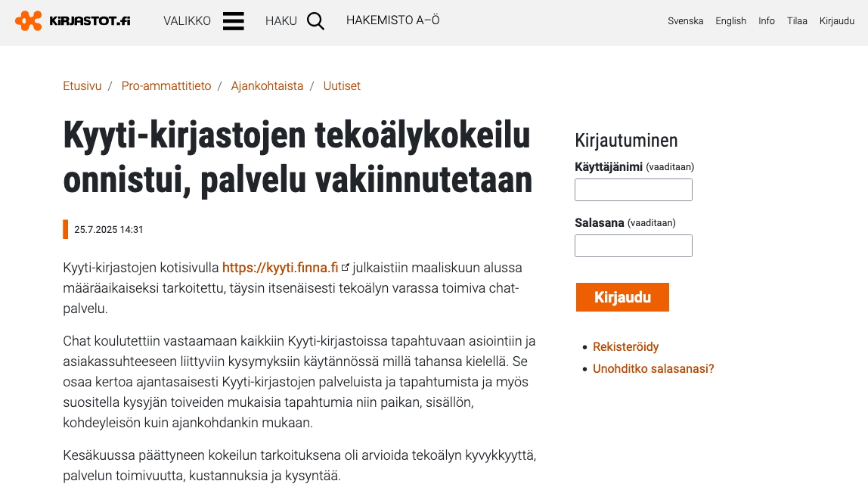The height and width of the screenshot is (484, 868).
Task: Focus the Käyttäjänimi input field
Action: tap(634, 190)
